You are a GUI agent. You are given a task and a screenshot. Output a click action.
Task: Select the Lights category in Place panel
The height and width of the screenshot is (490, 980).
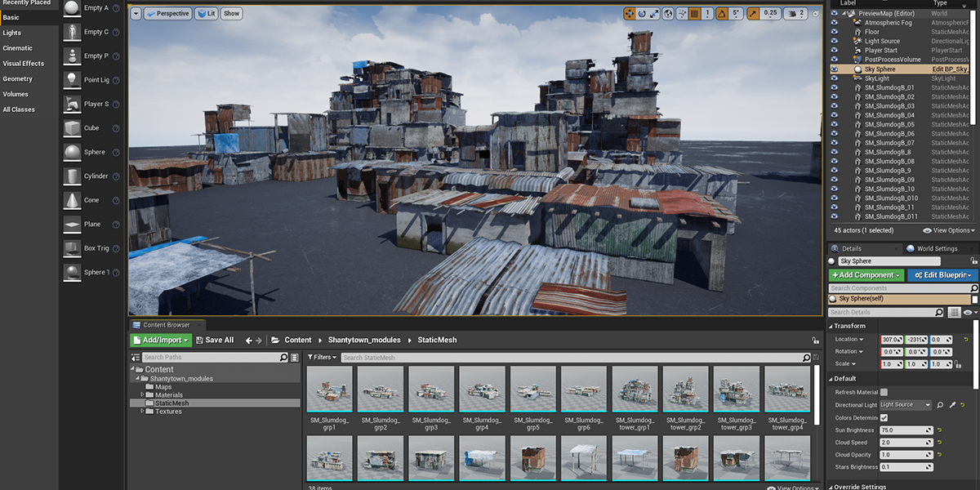coord(11,33)
